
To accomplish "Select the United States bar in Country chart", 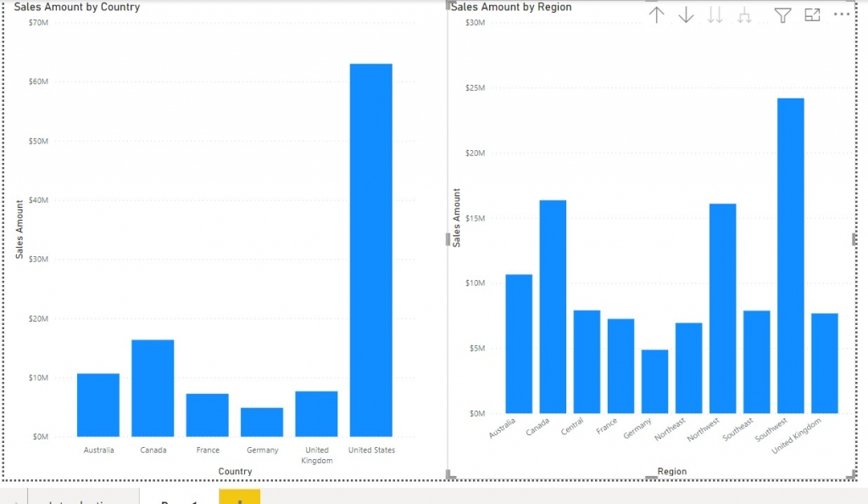I will coord(370,255).
